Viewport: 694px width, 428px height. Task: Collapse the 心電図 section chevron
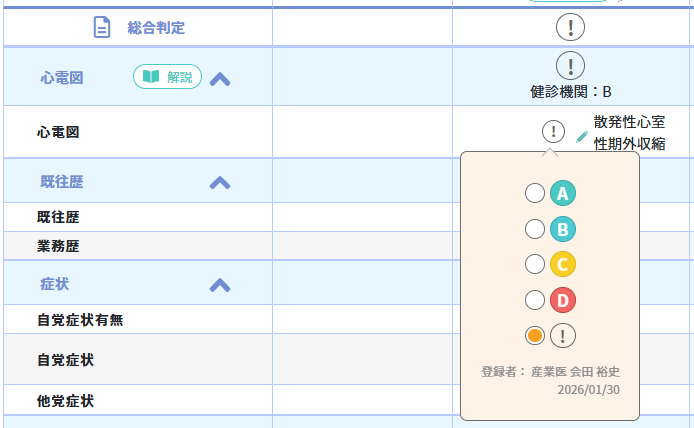pyautogui.click(x=220, y=78)
